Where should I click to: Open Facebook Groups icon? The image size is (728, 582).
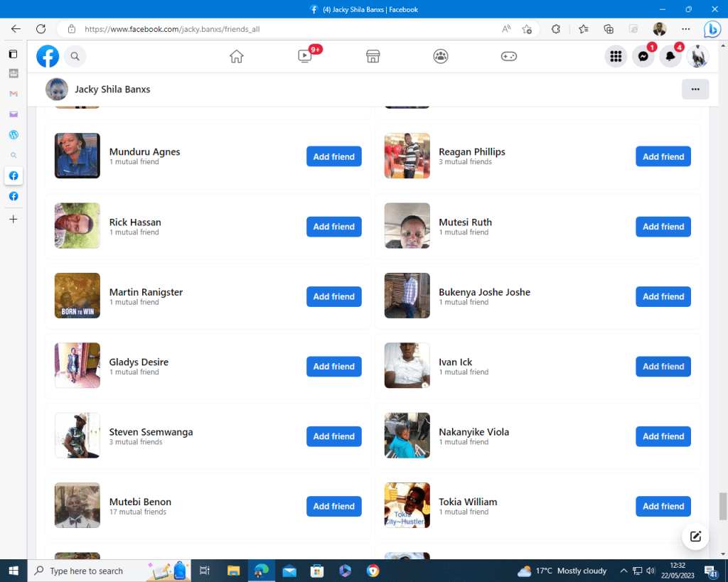click(441, 56)
